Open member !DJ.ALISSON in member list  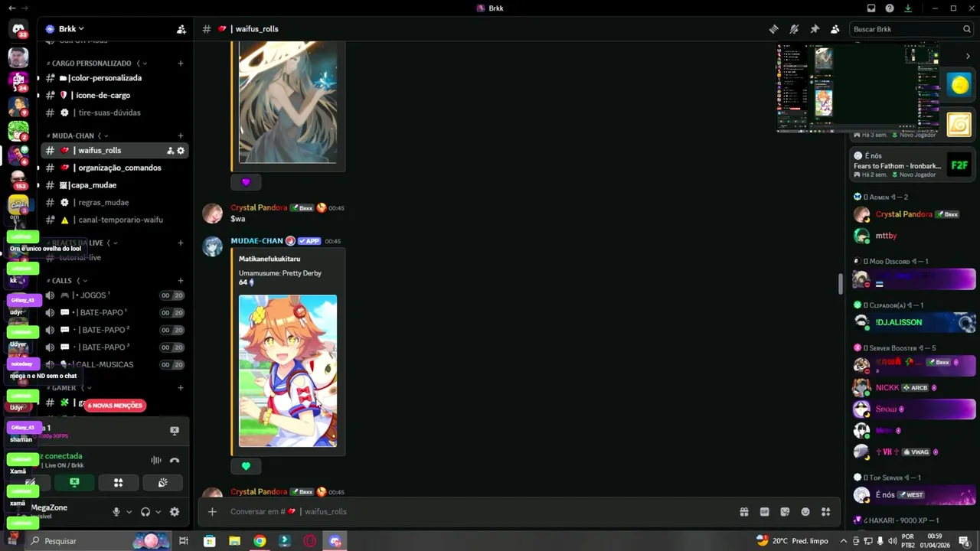[x=911, y=322]
